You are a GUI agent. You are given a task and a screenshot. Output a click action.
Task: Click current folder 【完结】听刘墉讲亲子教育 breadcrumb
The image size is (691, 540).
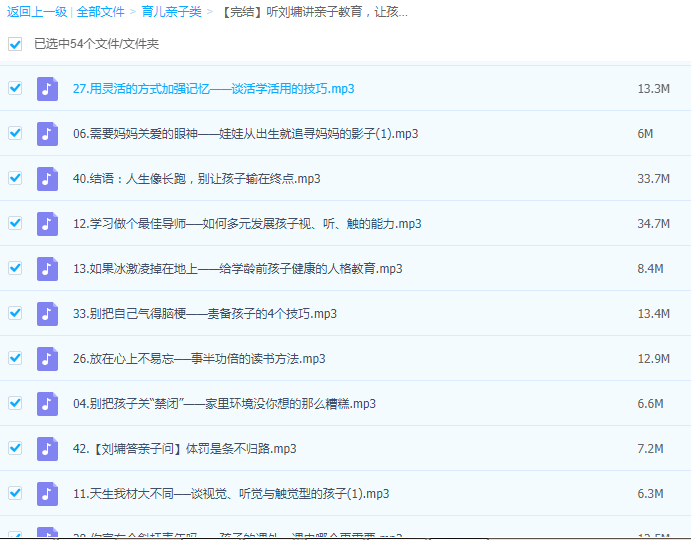pyautogui.click(x=313, y=12)
